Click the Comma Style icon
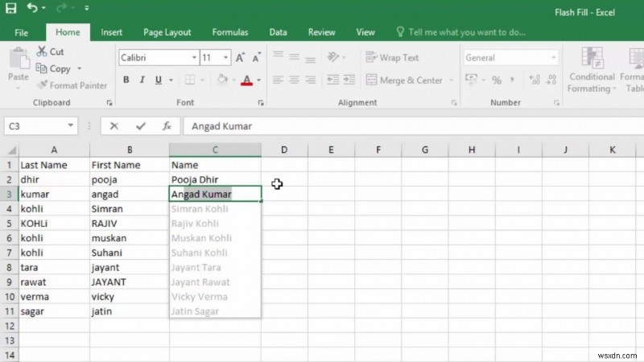This screenshot has width=644, height=362. click(x=512, y=80)
